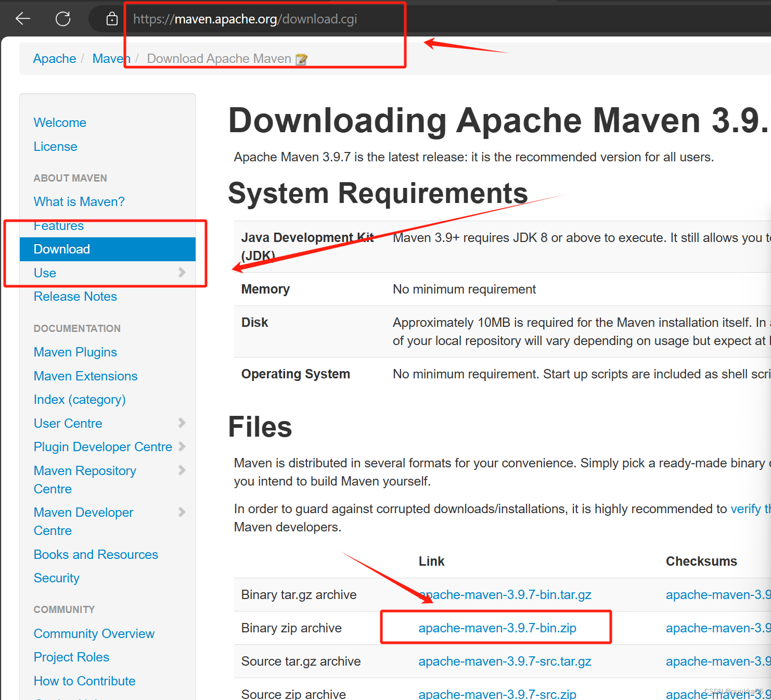Screen dimensions: 771x700
Task: Go back using the browser back arrow
Action: tap(23, 19)
